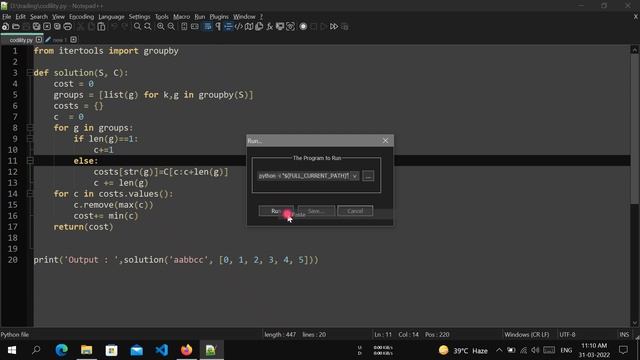Open the Plugins menu
The width and height of the screenshot is (640, 360).
(219, 17)
